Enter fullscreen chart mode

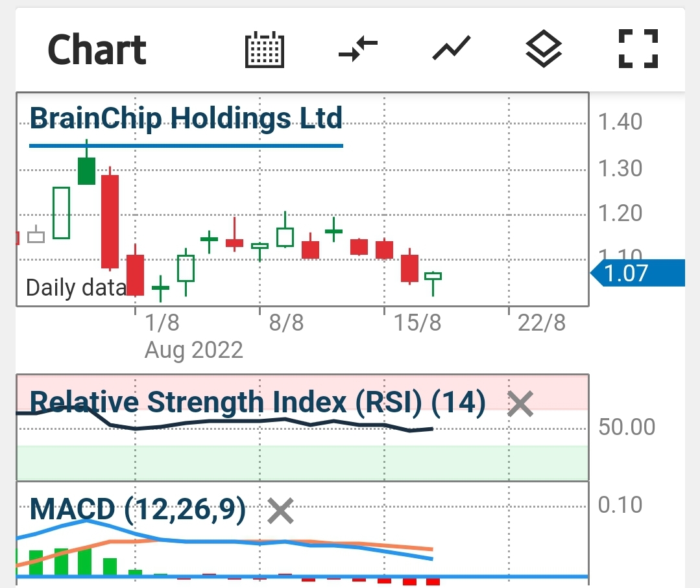coord(638,49)
